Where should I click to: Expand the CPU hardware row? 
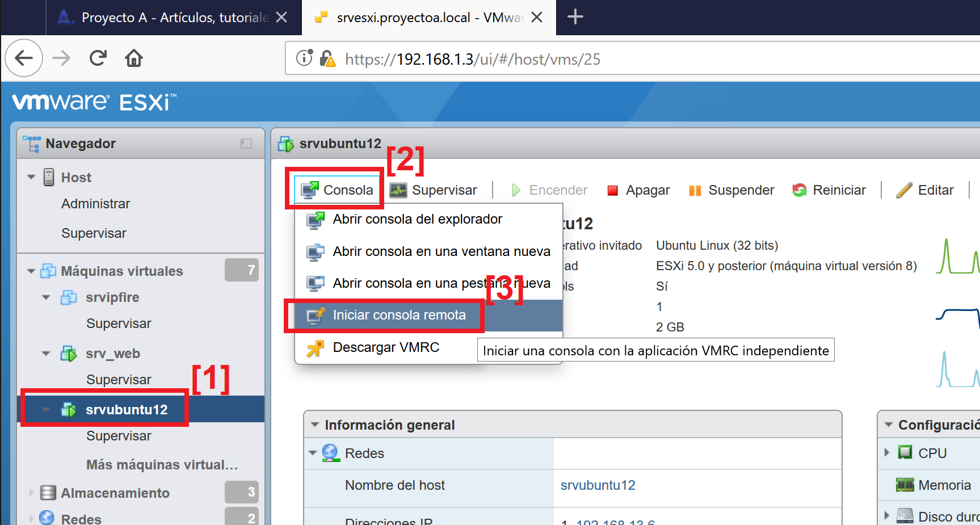tap(887, 453)
